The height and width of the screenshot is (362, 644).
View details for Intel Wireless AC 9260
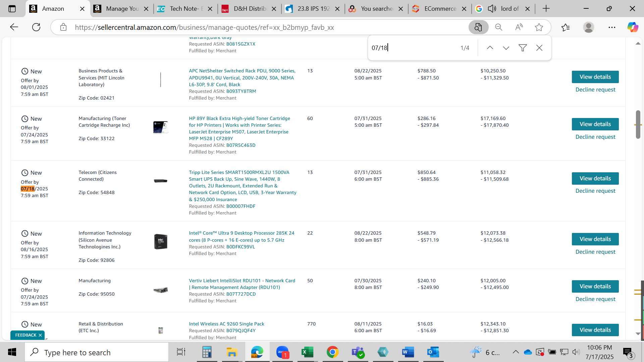coord(595,330)
